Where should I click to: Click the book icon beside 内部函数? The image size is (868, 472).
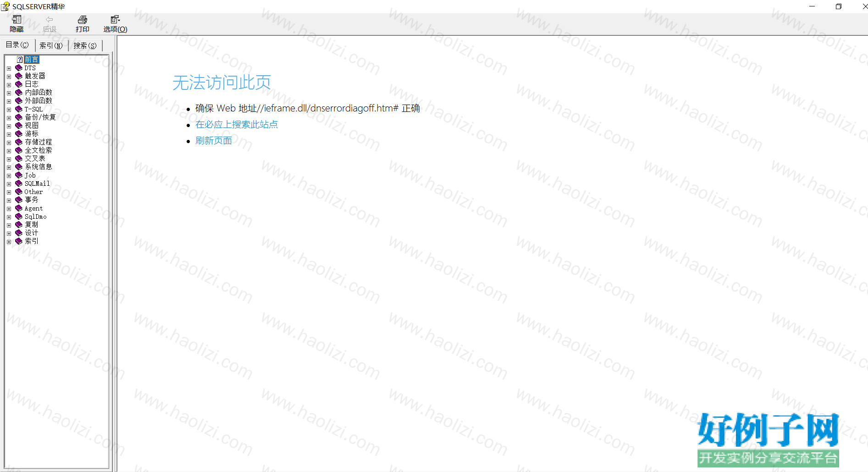(19, 93)
